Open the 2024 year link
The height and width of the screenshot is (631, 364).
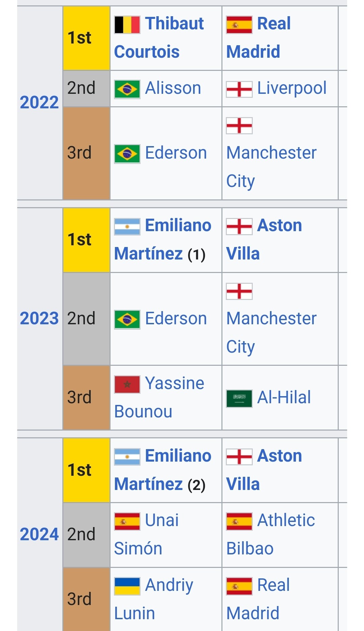click(x=39, y=534)
